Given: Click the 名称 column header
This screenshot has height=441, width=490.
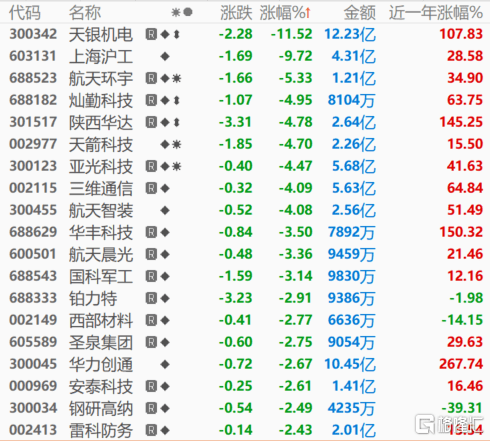Looking at the screenshot, I should click(x=85, y=13).
